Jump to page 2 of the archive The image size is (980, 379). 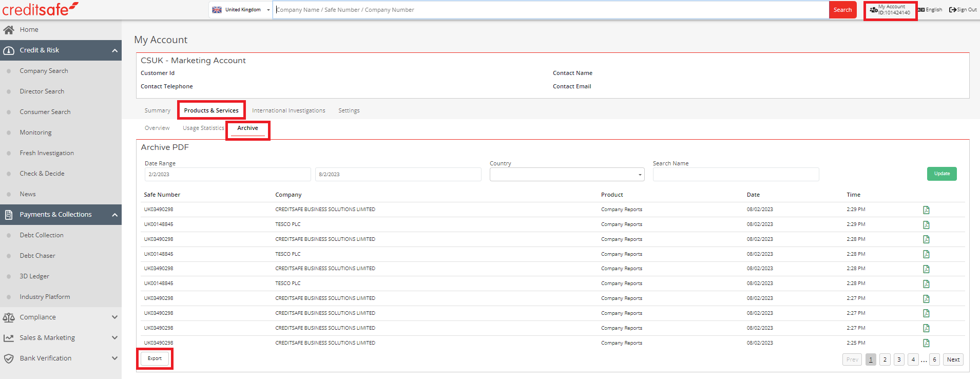tap(885, 359)
